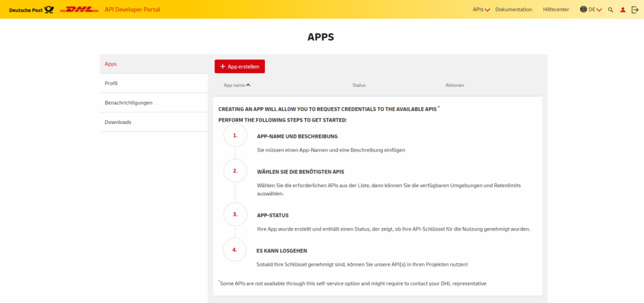Image resolution: width=644 pixels, height=303 pixels.
Task: Click step 1 circle marker
Action: tap(235, 135)
